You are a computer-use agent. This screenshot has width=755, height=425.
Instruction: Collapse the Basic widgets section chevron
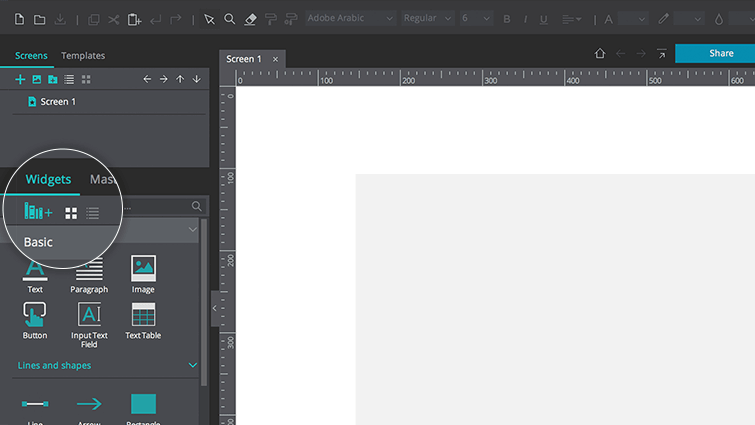pos(193,230)
